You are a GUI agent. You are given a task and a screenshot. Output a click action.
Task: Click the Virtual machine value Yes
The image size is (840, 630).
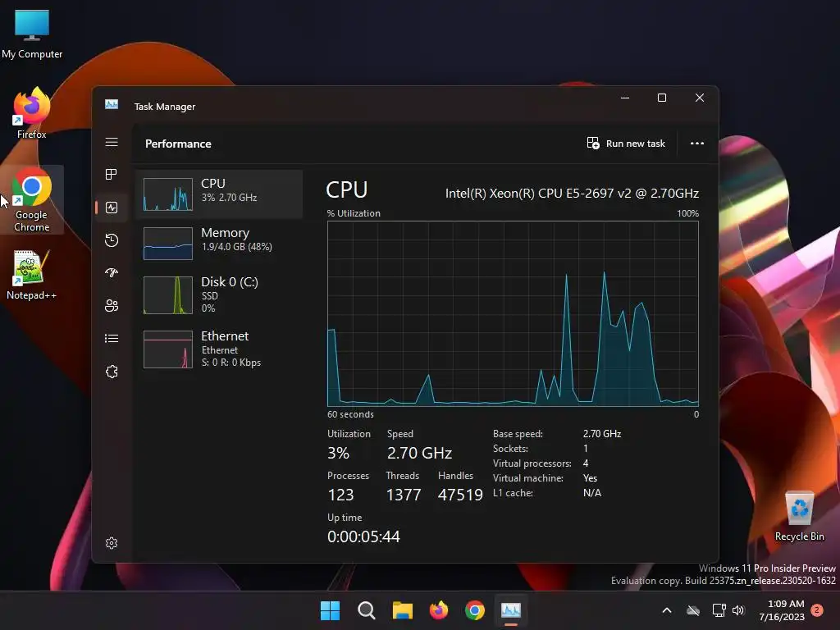[x=590, y=478]
